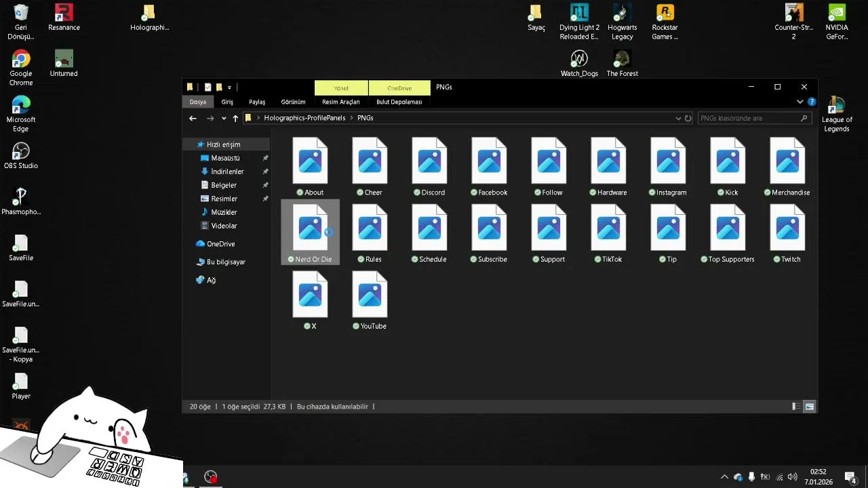Screen dimensions: 868x488
Task: Expand the address bar history dropdown
Action: click(678, 118)
